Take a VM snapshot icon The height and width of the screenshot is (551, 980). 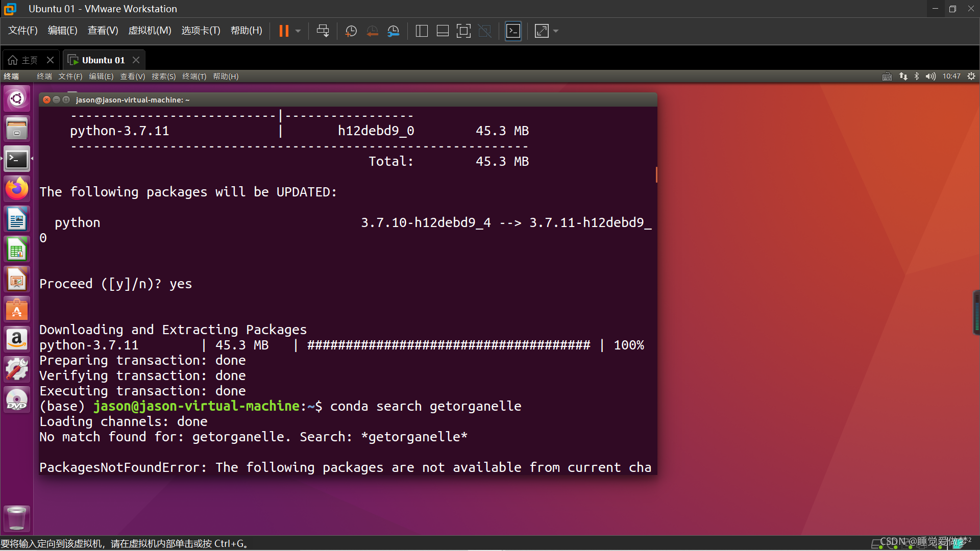pos(351,31)
